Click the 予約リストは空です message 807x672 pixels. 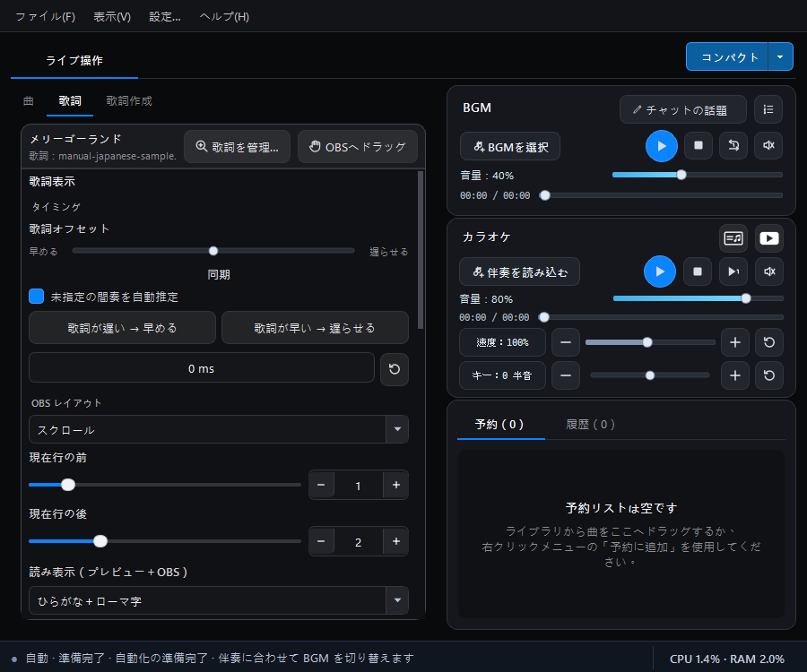pos(621,508)
